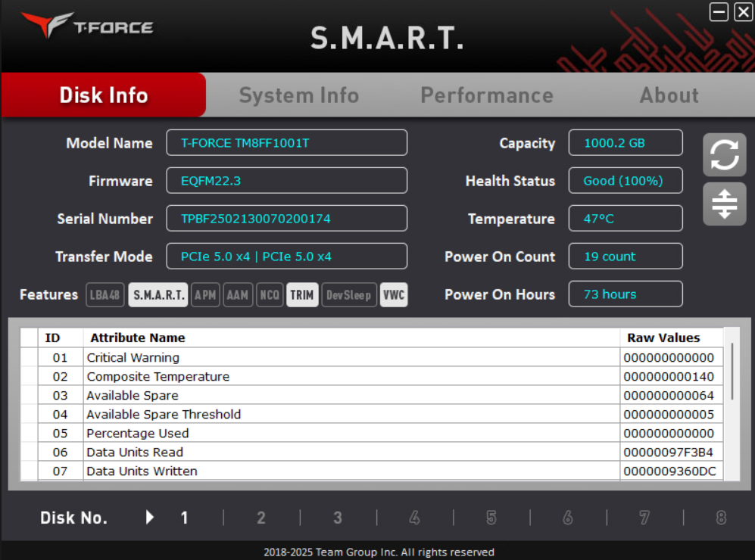Click the AAM feature icon
The image size is (755, 560).
click(x=238, y=295)
